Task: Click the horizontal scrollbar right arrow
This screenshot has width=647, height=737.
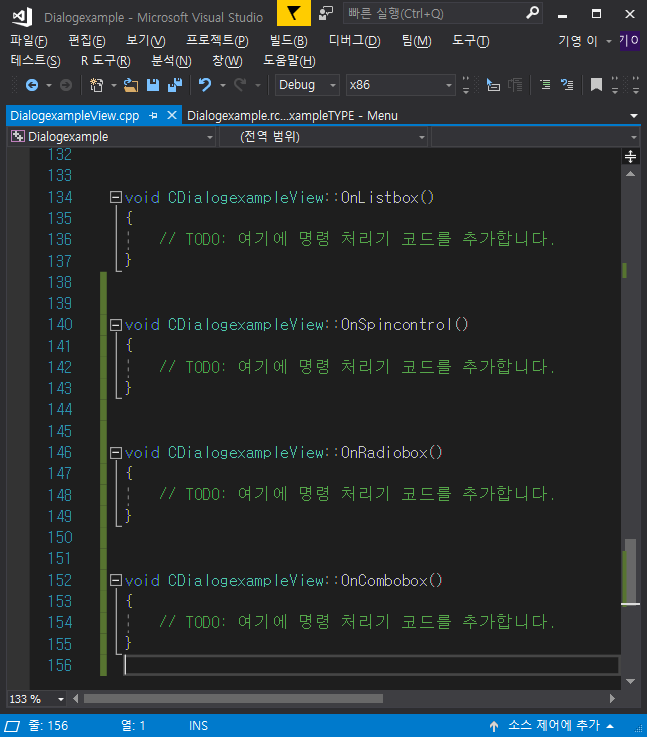Action: pos(612,699)
